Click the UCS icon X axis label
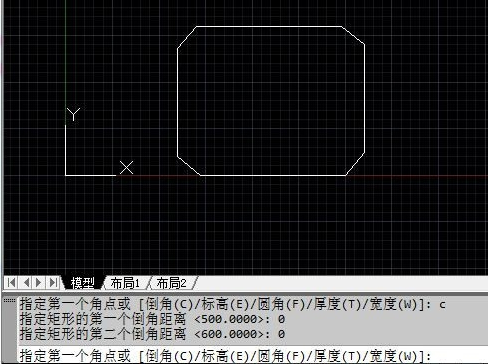Image resolution: width=488 pixels, height=364 pixels. click(x=126, y=167)
